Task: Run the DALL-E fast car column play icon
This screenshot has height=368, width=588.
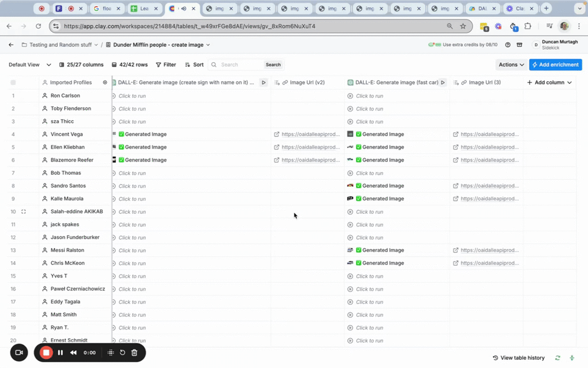Action: point(443,83)
